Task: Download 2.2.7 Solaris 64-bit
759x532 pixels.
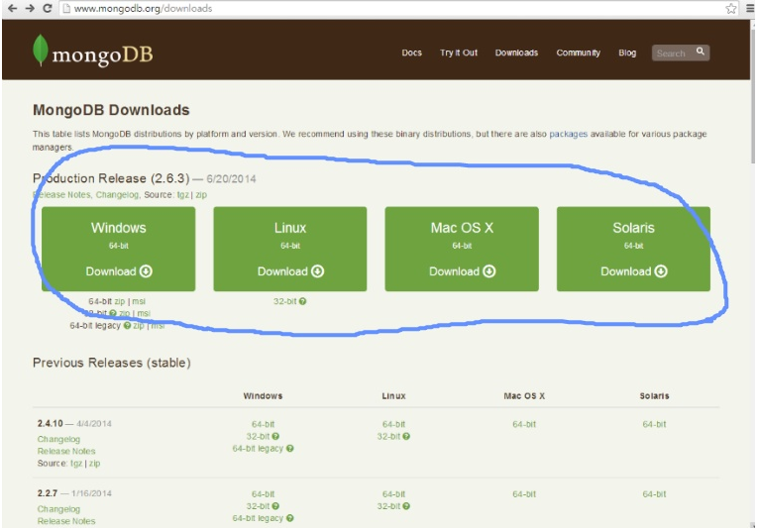Action: tap(654, 494)
